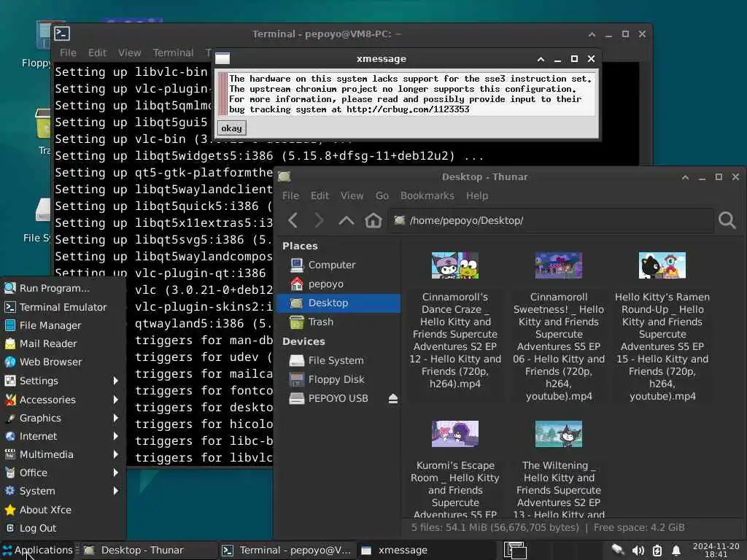Click the Thunar path location field
747x560 pixels.
pos(551,220)
